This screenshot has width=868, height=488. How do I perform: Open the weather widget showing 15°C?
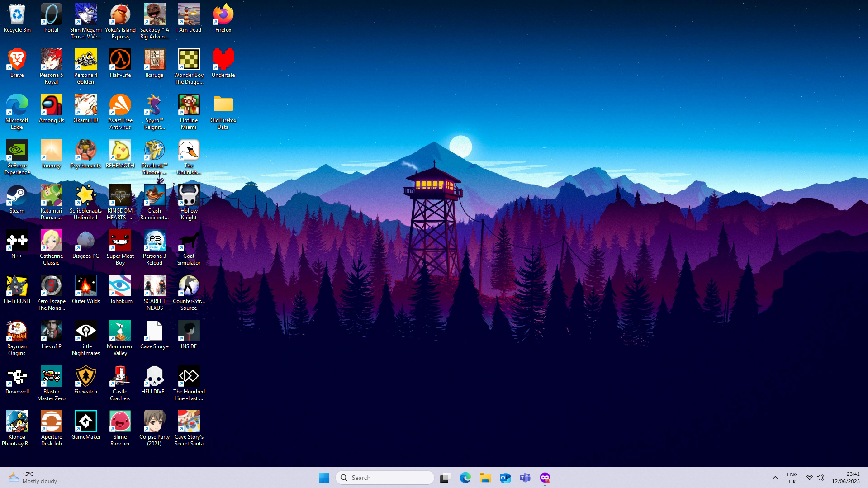33,478
